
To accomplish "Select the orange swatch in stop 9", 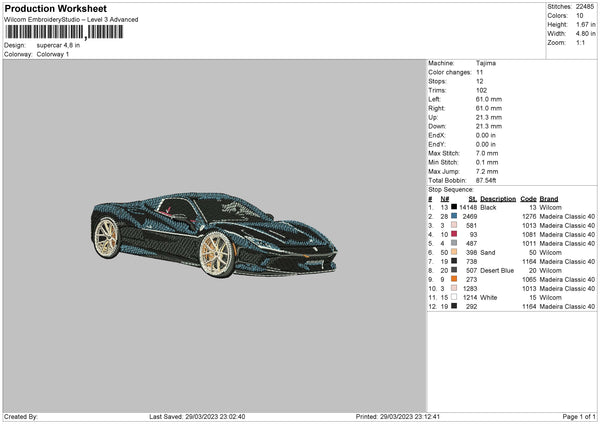I will coord(453,279).
